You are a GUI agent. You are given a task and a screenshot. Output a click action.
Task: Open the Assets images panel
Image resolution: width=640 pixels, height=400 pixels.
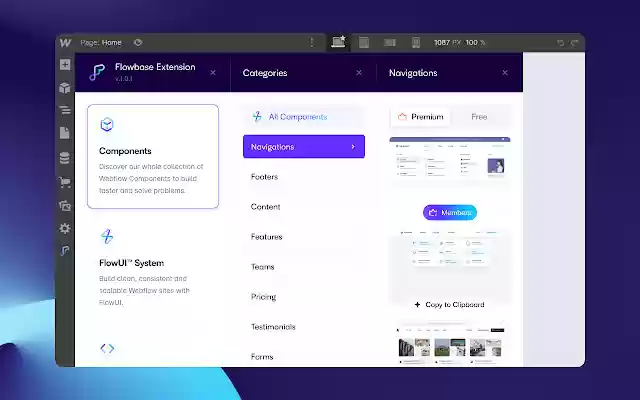click(65, 205)
